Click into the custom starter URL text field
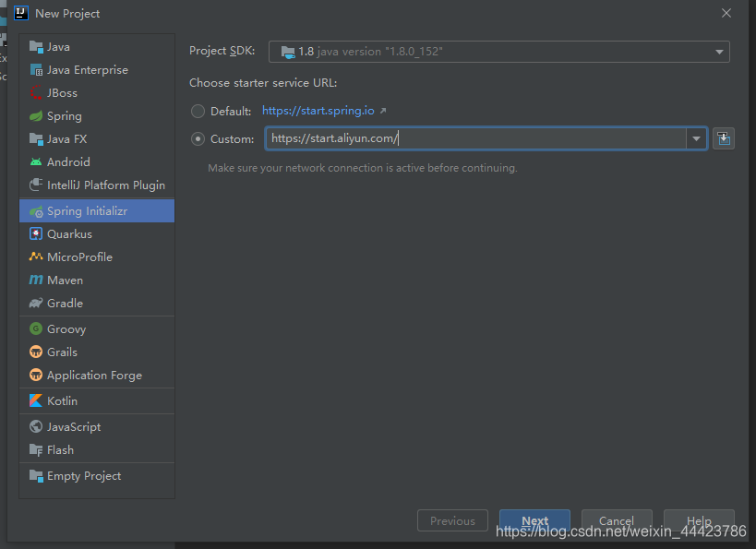756x549 pixels. (476, 138)
